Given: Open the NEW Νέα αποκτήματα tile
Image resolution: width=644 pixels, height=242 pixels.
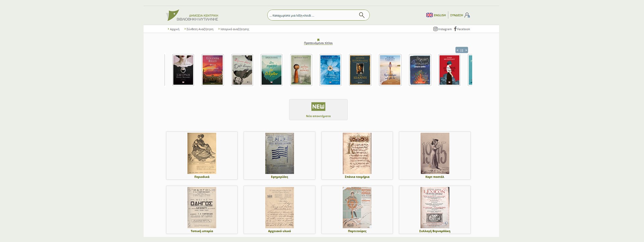Looking at the screenshot, I should [318, 110].
